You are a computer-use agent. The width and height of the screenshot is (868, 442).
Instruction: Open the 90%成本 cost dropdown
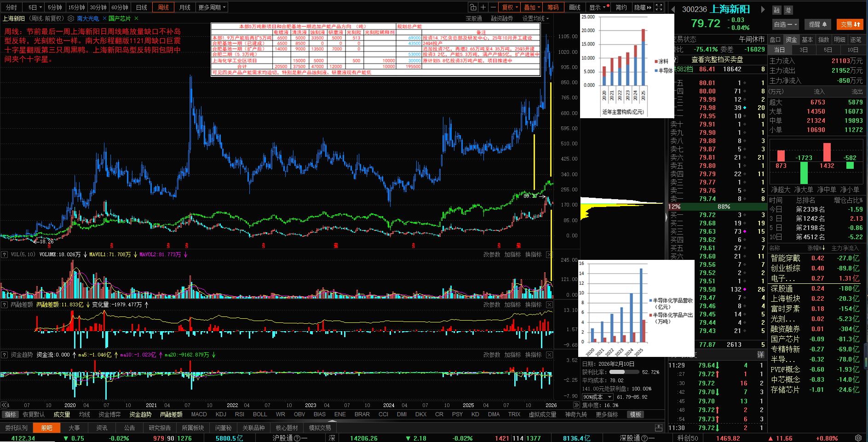[x=598, y=397]
